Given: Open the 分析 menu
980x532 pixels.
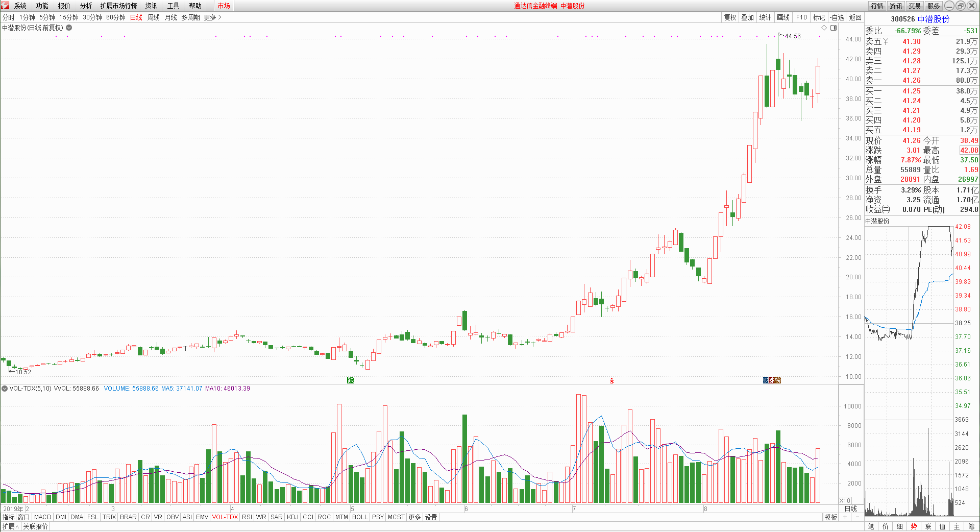Looking at the screenshot, I should tap(86, 6).
